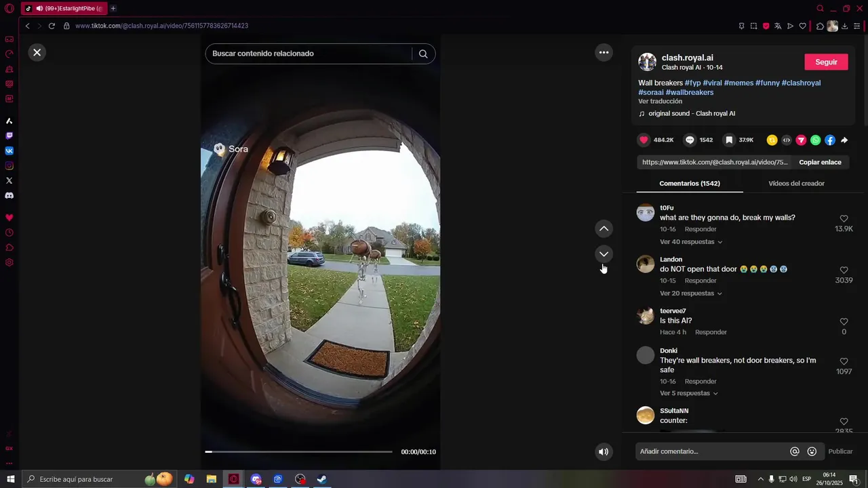Image resolution: width=868 pixels, height=488 pixels.
Task: Click the @ mention icon in comment box
Action: (795, 451)
